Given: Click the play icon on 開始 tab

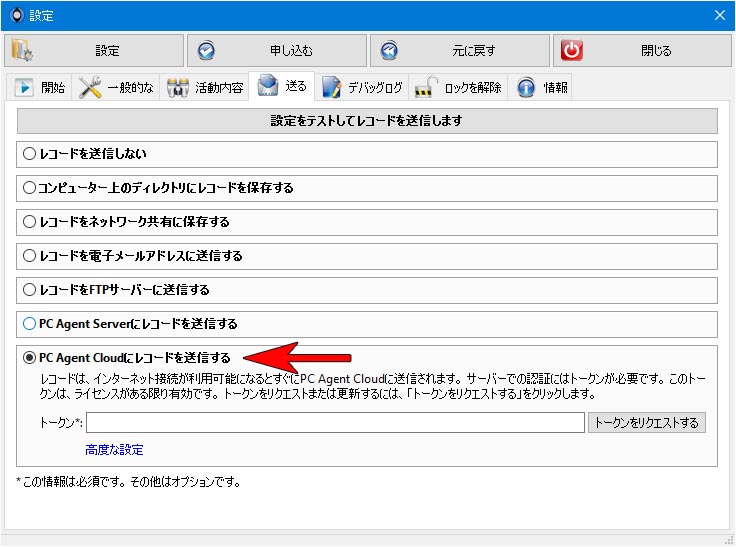Looking at the screenshot, I should point(23,87).
